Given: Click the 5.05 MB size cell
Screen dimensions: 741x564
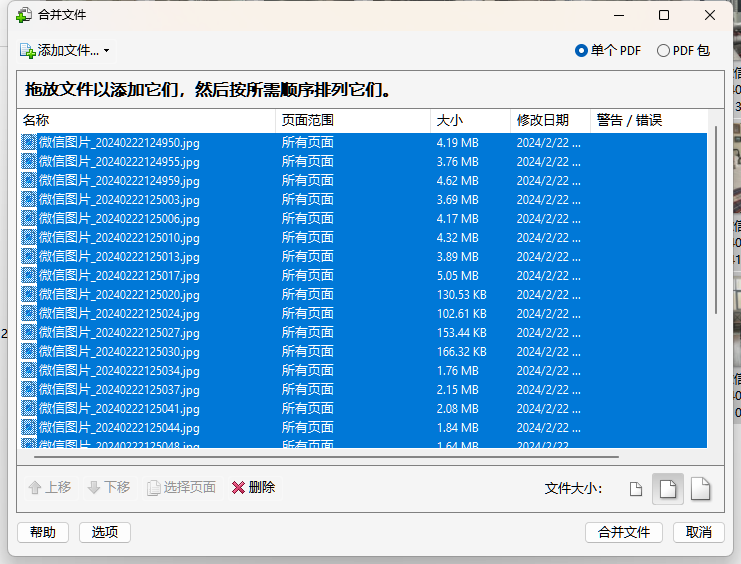Looking at the screenshot, I should point(457,276).
